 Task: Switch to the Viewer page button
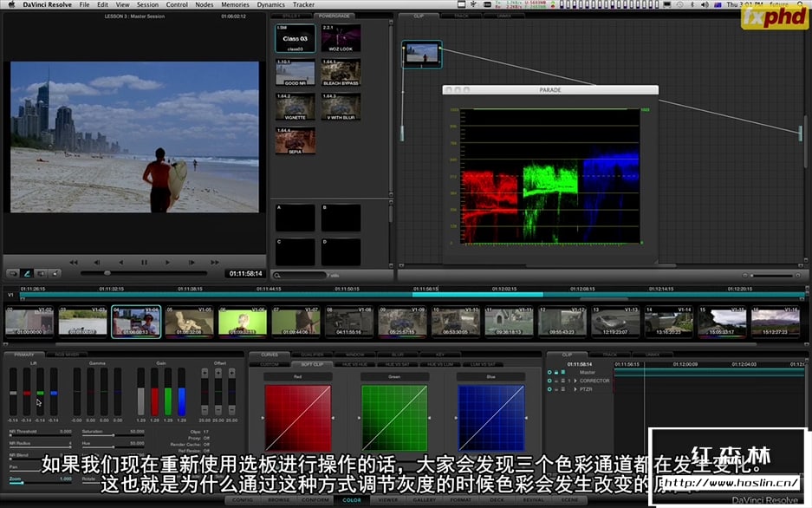coord(388,500)
